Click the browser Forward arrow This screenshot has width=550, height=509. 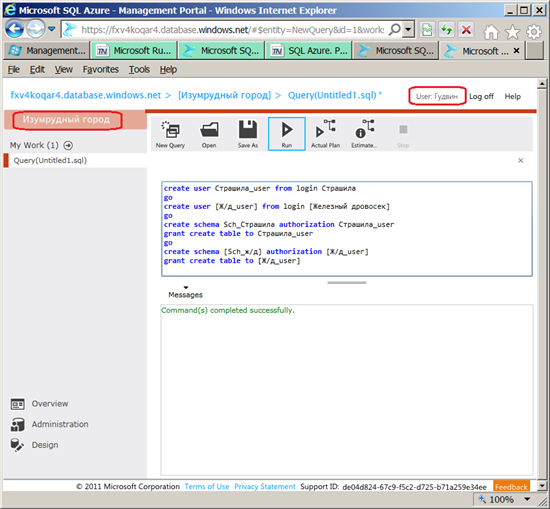pyautogui.click(x=36, y=29)
